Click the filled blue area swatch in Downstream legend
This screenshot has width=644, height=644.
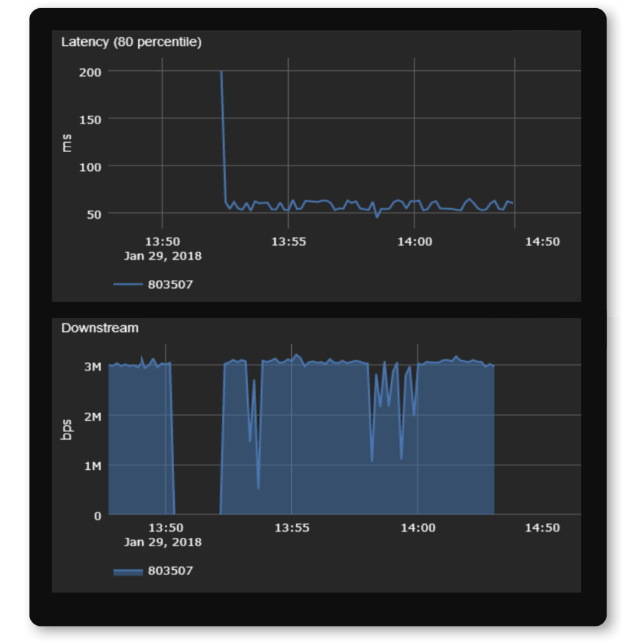tap(129, 570)
